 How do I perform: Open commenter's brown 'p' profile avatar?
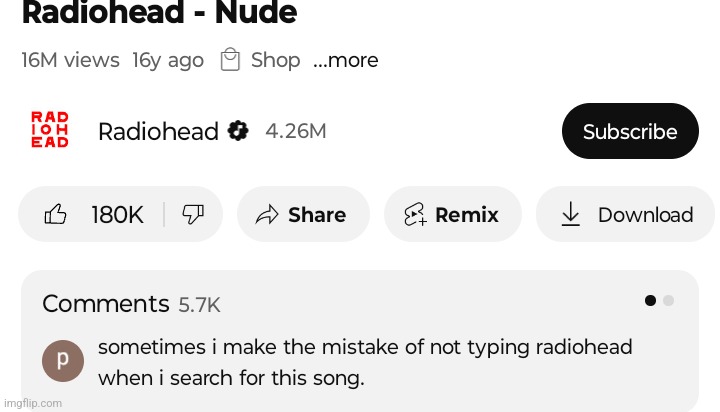tap(63, 361)
